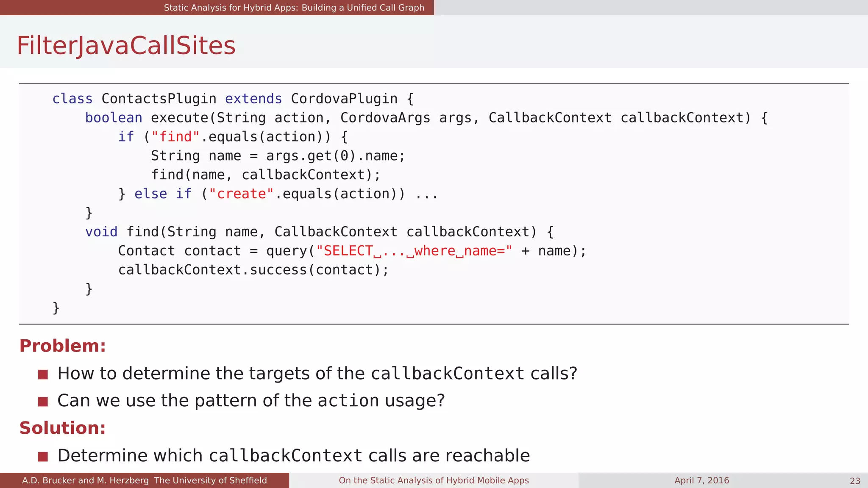Click the 'else if ("create".equals(action))' code line
868x488 pixels.
click(278, 194)
